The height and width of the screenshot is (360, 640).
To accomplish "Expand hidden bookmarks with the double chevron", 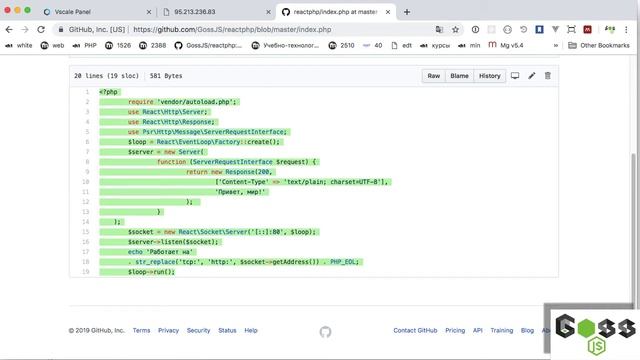I will (556, 45).
